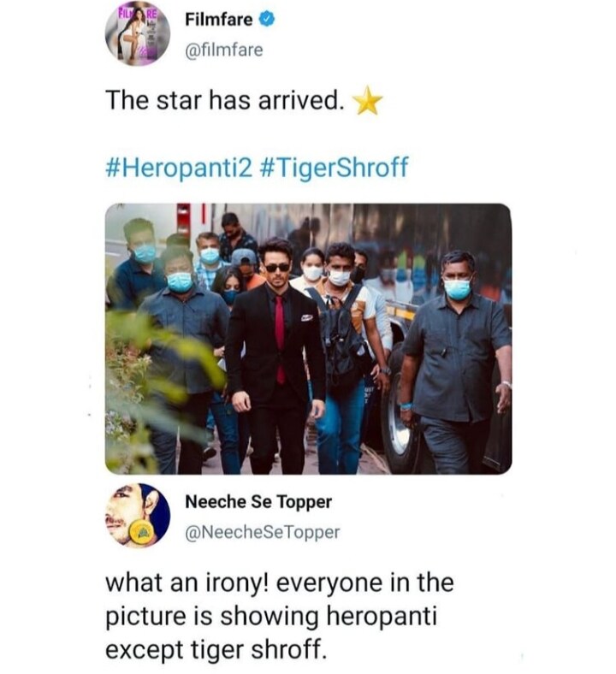This screenshot has height=674, width=616.
Task: Click "The star has arrived." tweet text
Action: [x=225, y=101]
